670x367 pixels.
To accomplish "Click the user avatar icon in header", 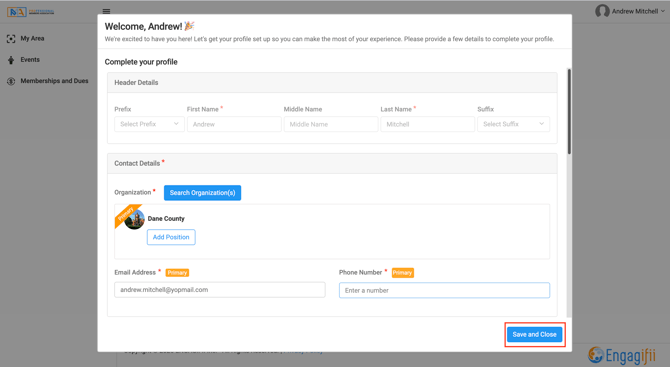I will (602, 11).
